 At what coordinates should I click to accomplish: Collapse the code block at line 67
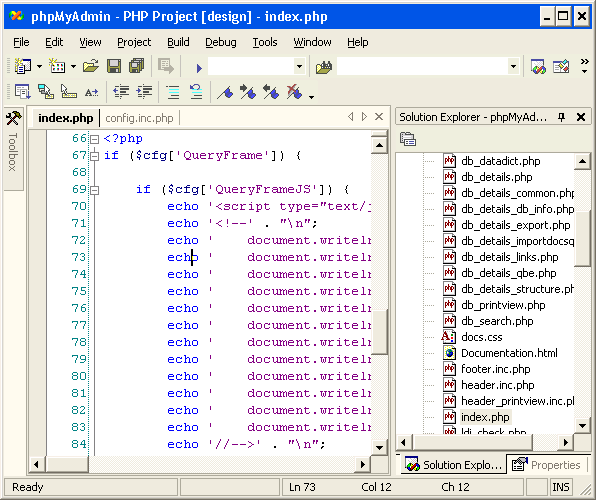tap(94, 156)
